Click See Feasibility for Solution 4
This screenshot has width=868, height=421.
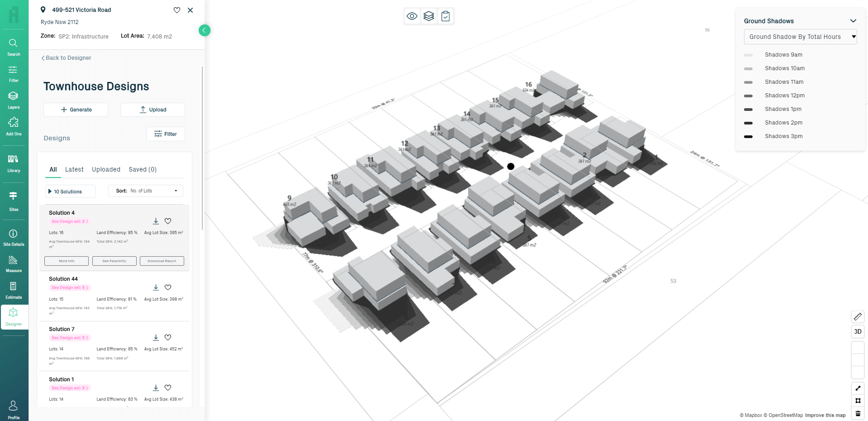point(114,261)
